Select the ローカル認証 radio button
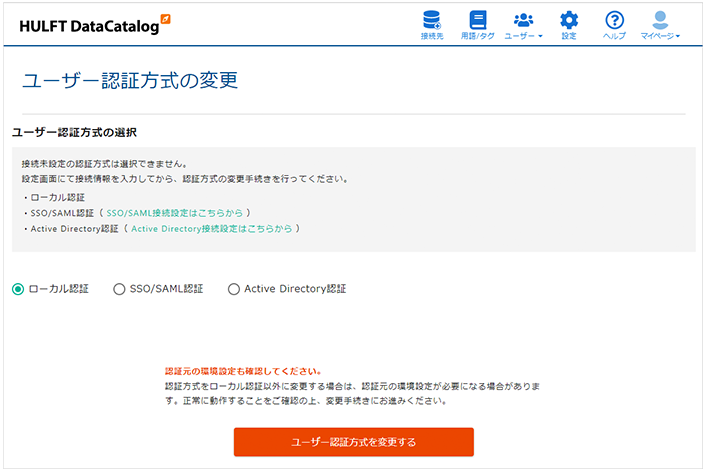Image resolution: width=706 pixels, height=473 pixels. pos(18,289)
